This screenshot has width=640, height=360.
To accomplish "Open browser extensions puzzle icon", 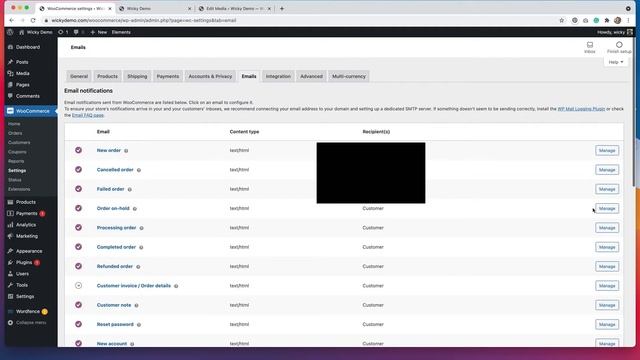I will pos(607,20).
